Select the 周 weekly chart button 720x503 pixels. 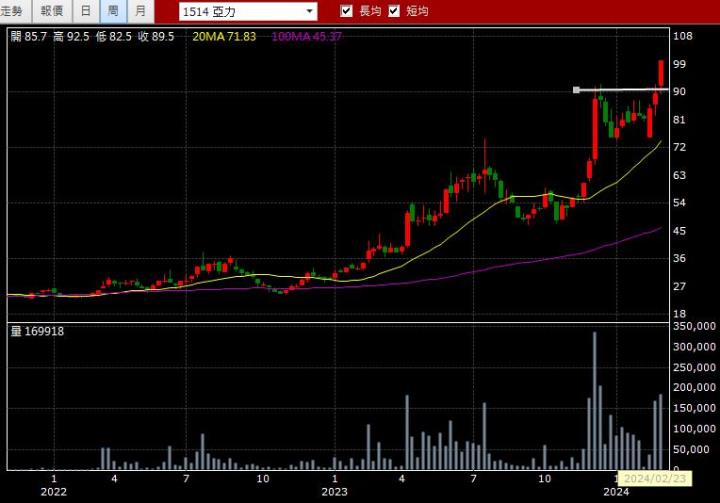click(113, 11)
